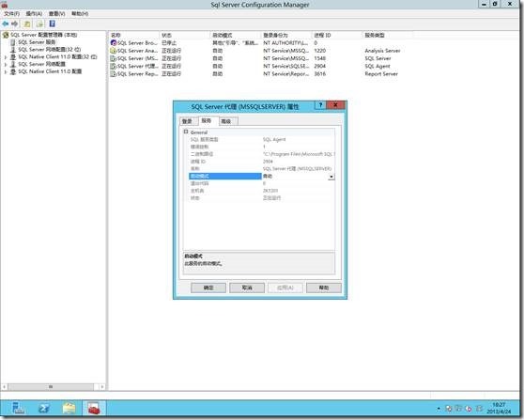Click the 'Report Server' service type cell
Viewport: 524px width, 420px height.
pyautogui.click(x=381, y=73)
